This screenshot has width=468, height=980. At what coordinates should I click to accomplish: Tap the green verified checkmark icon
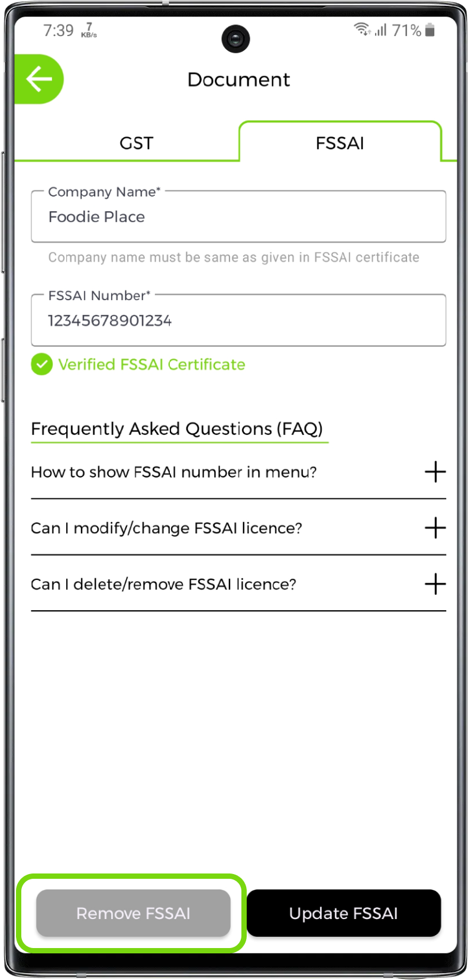(x=41, y=365)
